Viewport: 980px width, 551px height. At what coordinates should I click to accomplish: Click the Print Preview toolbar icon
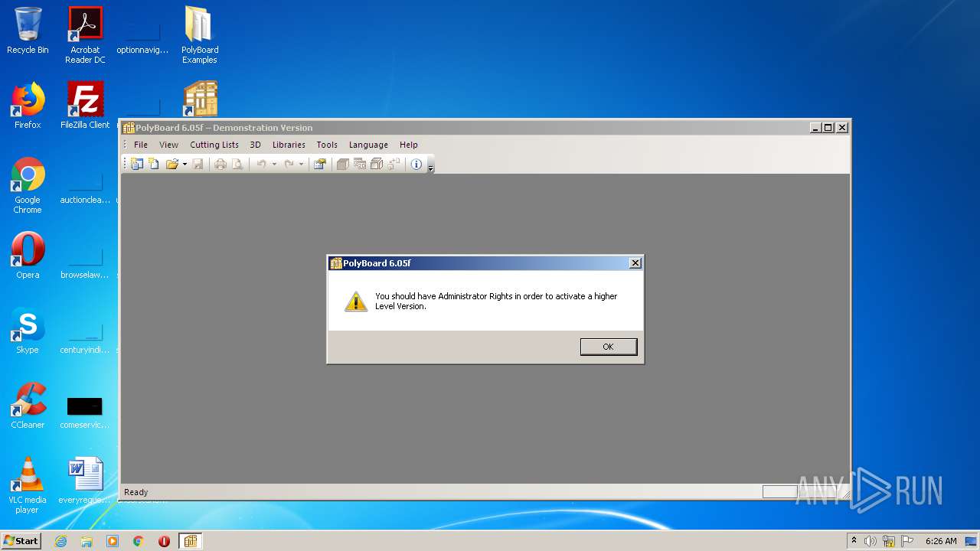click(x=237, y=164)
